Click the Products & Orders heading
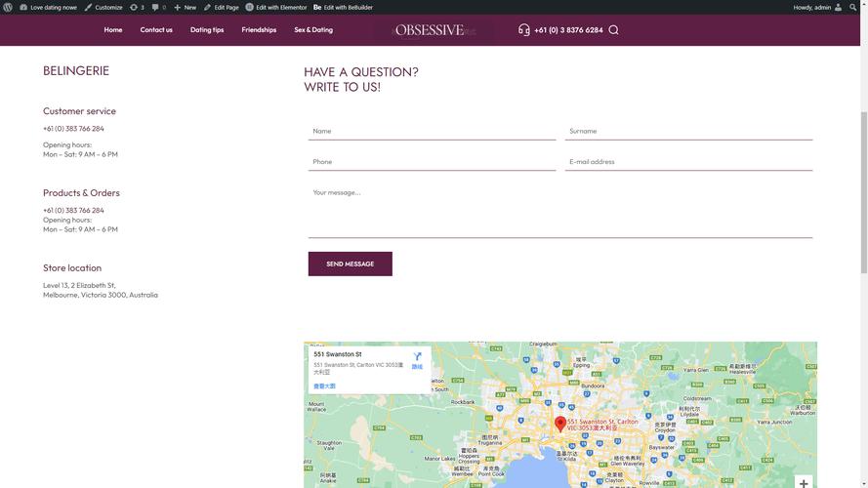Viewport: 868px width, 488px height. point(81,192)
